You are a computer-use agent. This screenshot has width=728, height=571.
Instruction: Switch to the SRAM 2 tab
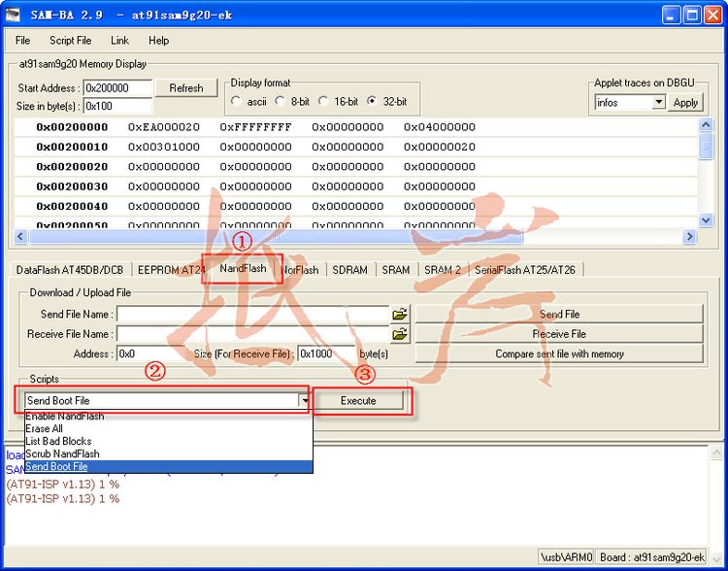click(443, 270)
